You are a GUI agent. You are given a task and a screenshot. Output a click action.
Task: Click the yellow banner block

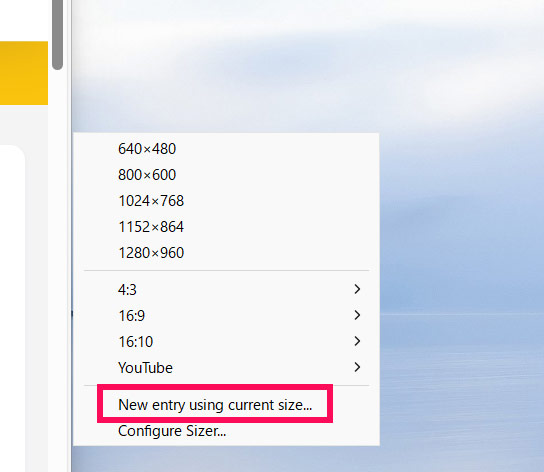24,73
